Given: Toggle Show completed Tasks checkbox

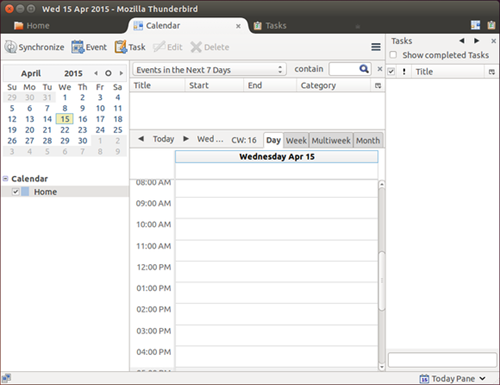Looking at the screenshot, I should click(393, 55).
